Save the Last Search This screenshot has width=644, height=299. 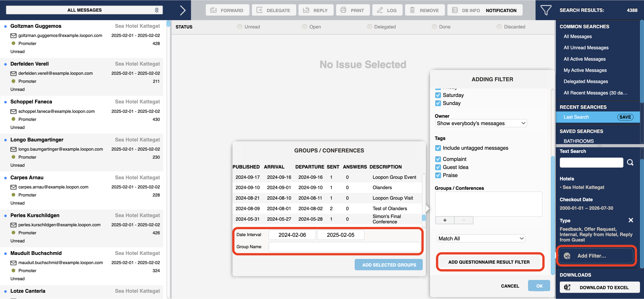[625, 117]
